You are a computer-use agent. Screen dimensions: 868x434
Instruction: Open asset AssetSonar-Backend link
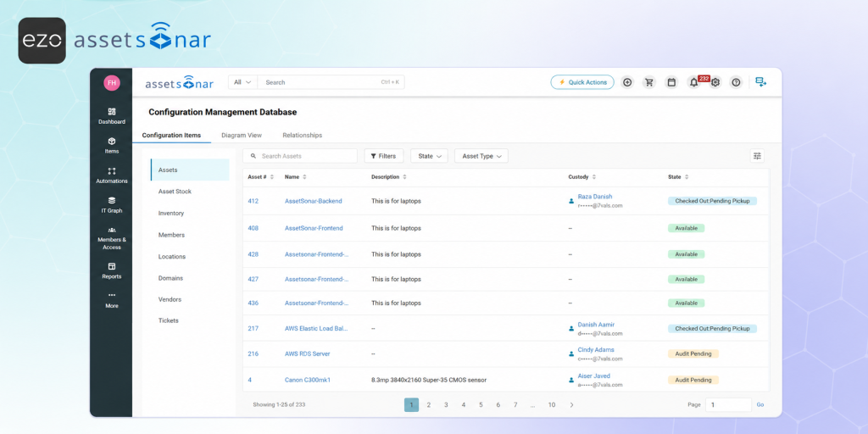point(314,201)
